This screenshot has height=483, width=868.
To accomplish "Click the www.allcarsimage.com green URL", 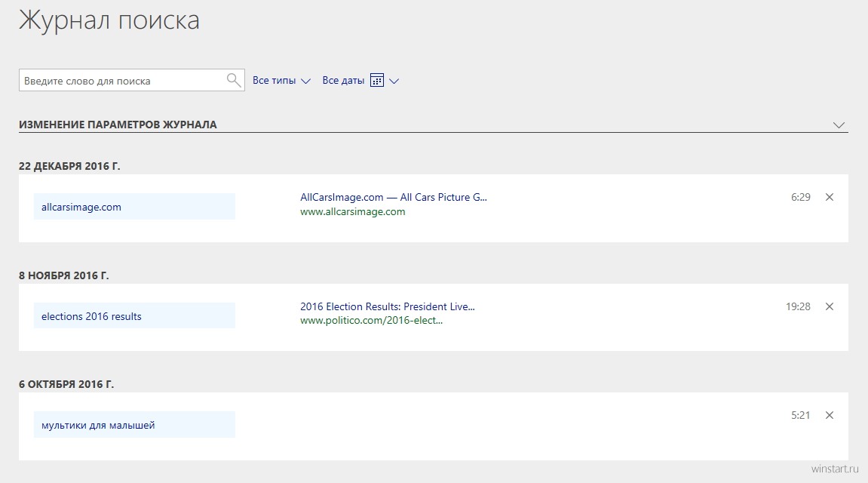I will pyautogui.click(x=353, y=211).
